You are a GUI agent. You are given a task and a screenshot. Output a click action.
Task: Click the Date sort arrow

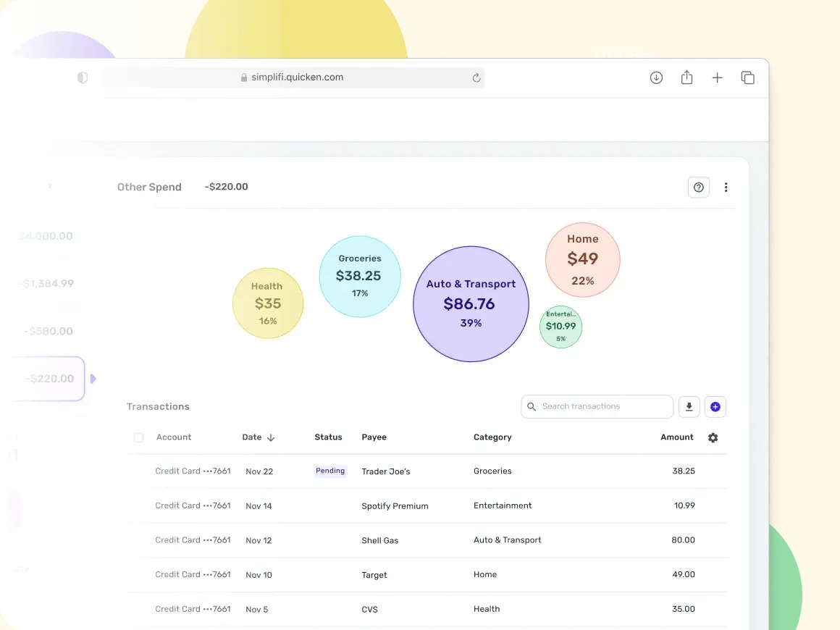pyautogui.click(x=271, y=437)
